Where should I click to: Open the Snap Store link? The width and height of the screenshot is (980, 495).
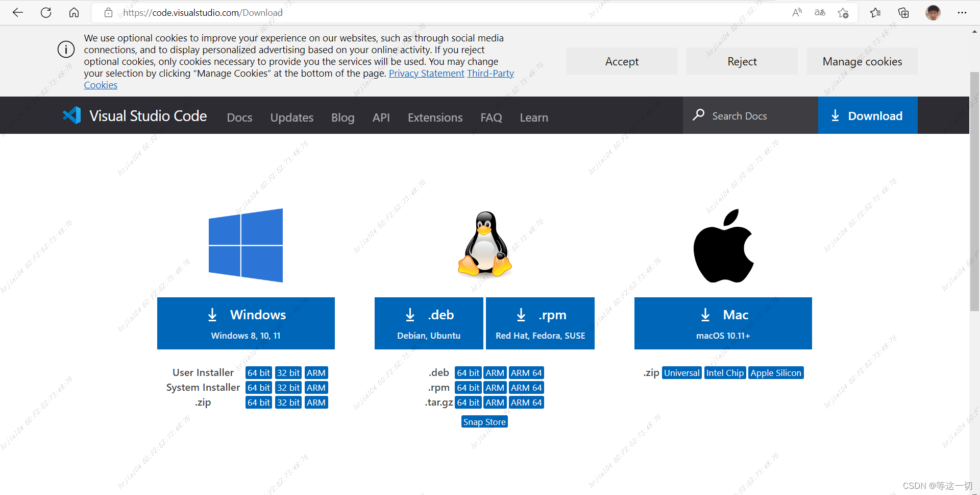tap(484, 422)
